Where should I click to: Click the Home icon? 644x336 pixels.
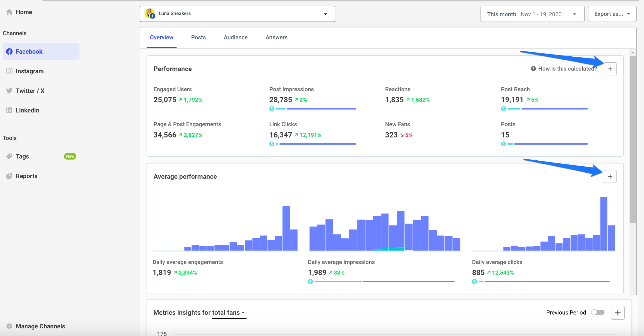[9, 12]
